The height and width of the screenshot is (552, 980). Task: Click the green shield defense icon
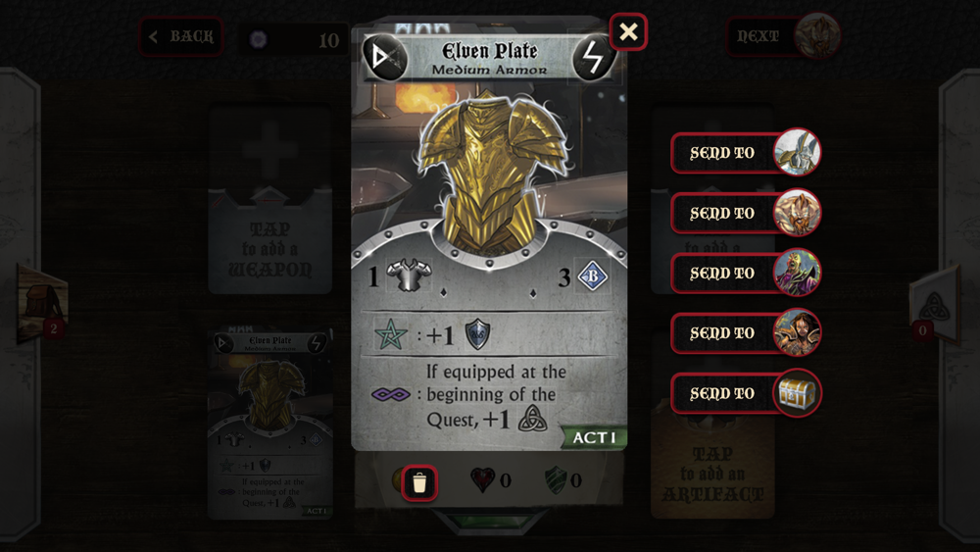pyautogui.click(x=556, y=480)
